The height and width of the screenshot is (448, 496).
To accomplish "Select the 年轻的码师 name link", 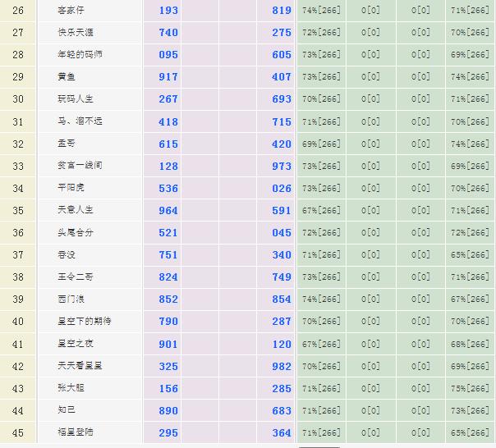I will tap(80, 54).
